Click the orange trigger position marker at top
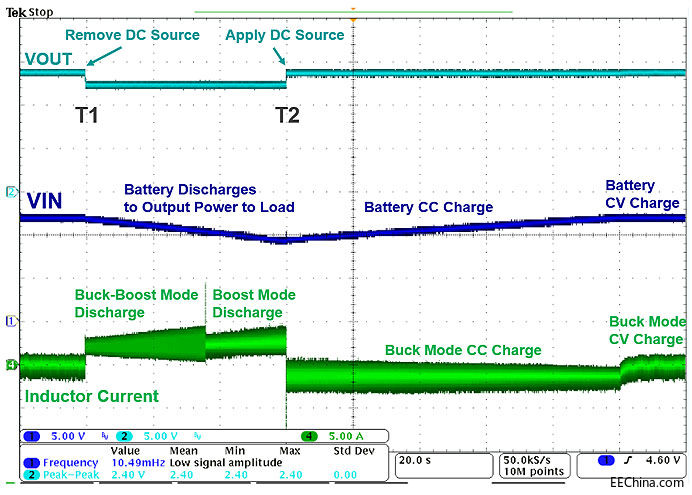Screen dimensions: 692x495 tap(353, 20)
